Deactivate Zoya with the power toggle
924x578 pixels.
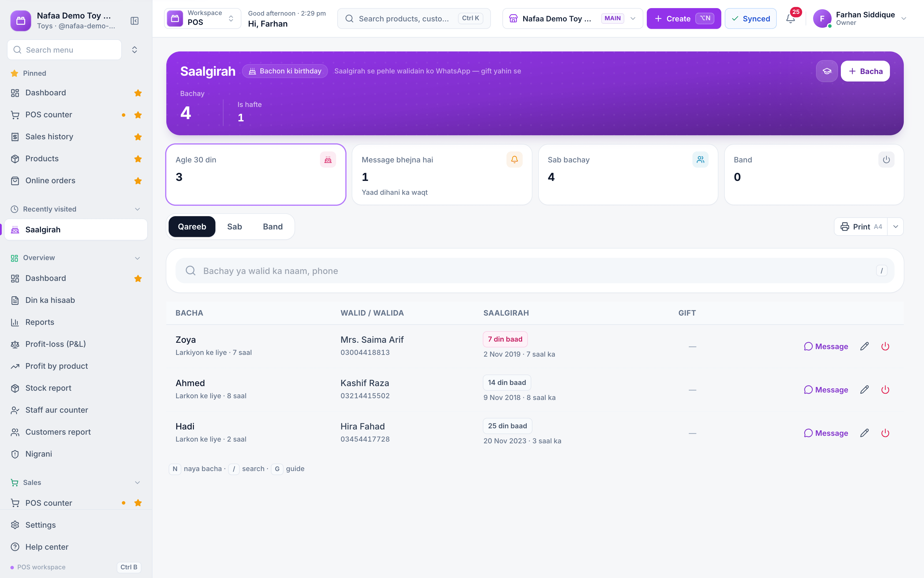[x=885, y=346]
